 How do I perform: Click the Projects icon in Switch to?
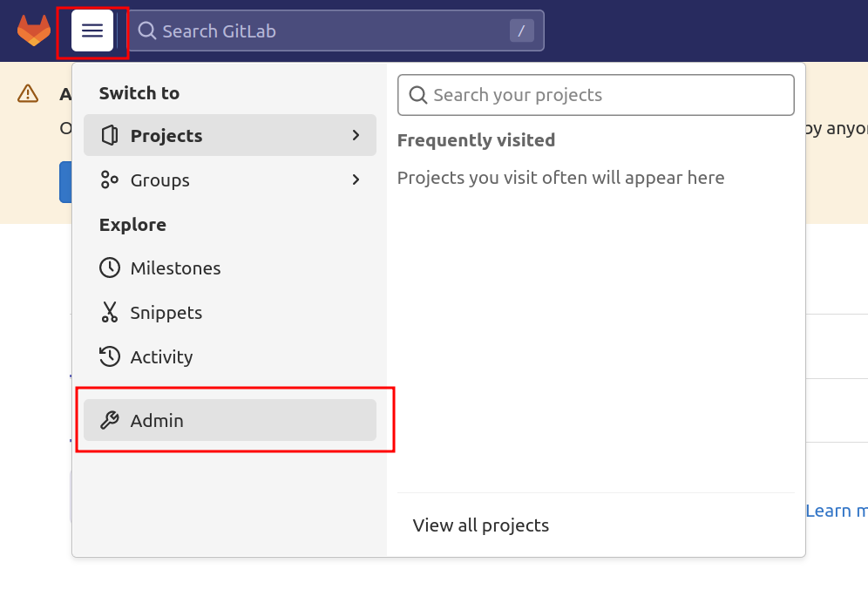(110, 136)
